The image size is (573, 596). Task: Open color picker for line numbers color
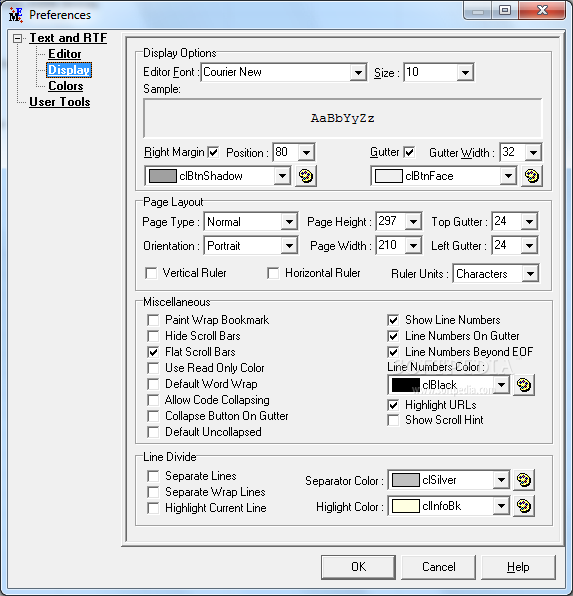[524, 385]
